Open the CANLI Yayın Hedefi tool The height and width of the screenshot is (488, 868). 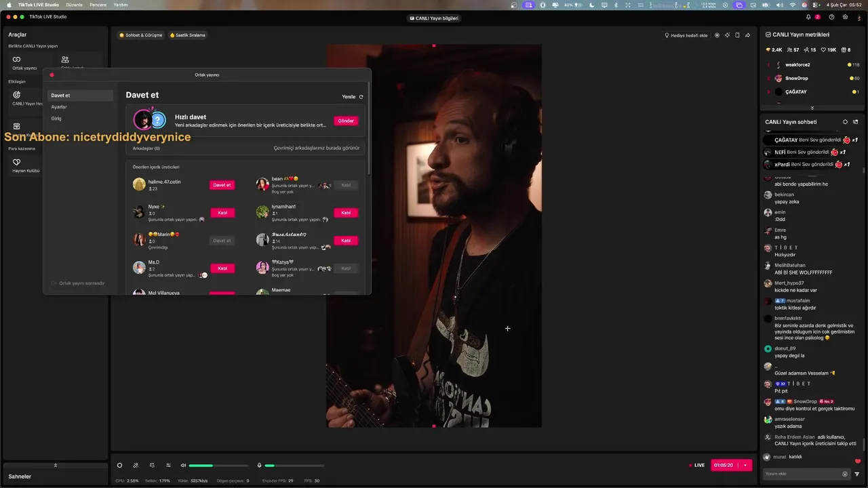click(27, 98)
